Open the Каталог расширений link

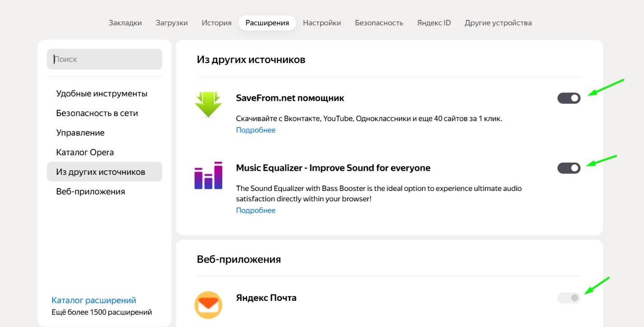point(94,300)
